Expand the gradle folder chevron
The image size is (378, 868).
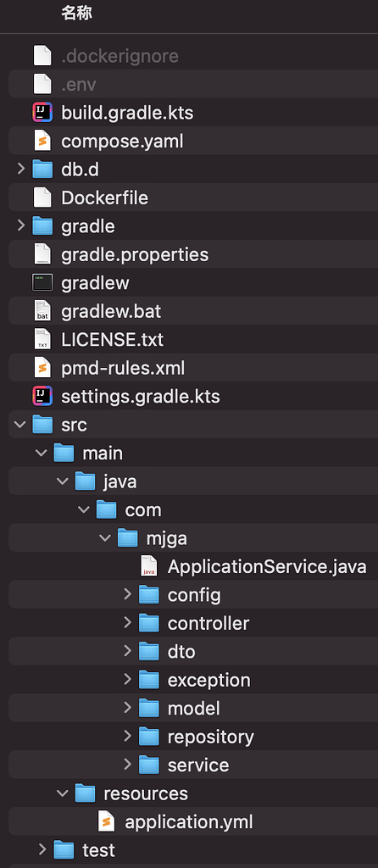click(21, 225)
